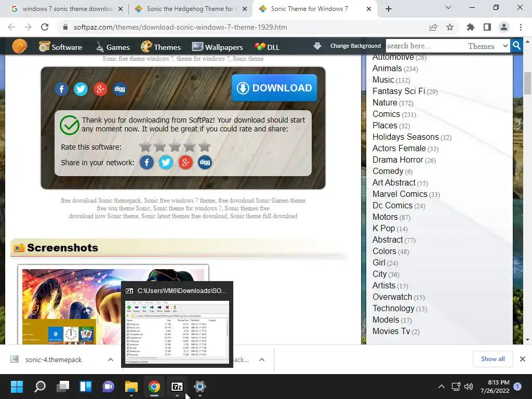Open Chrome profile avatar
Image resolution: width=532 pixels, height=399 pixels.
tap(504, 27)
